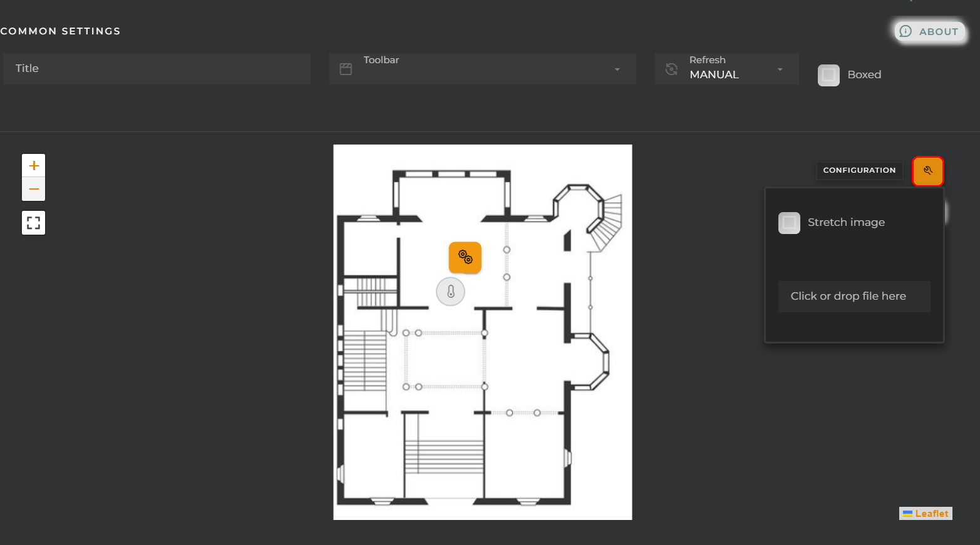Zoom out on the floor plan map
980x545 pixels.
(x=34, y=189)
